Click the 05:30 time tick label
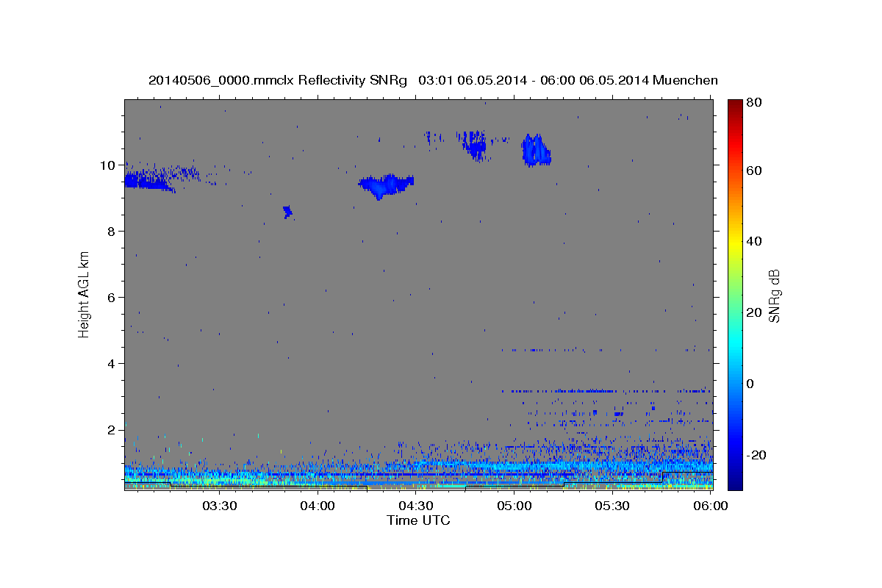The width and height of the screenshot is (882, 588). [x=612, y=506]
